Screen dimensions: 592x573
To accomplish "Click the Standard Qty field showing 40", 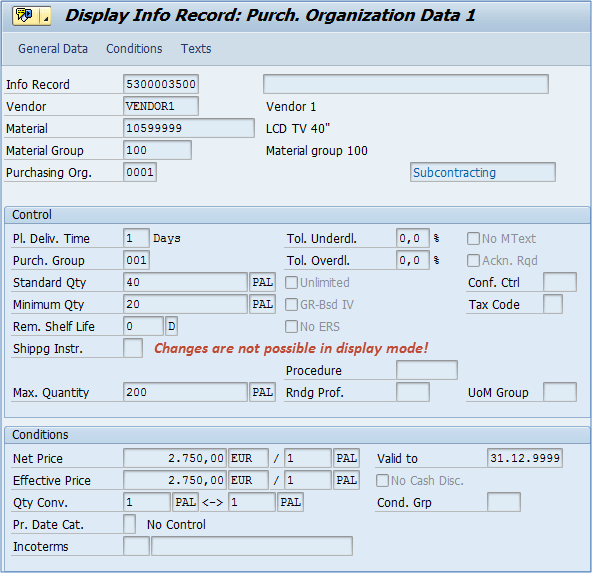I will [185, 282].
